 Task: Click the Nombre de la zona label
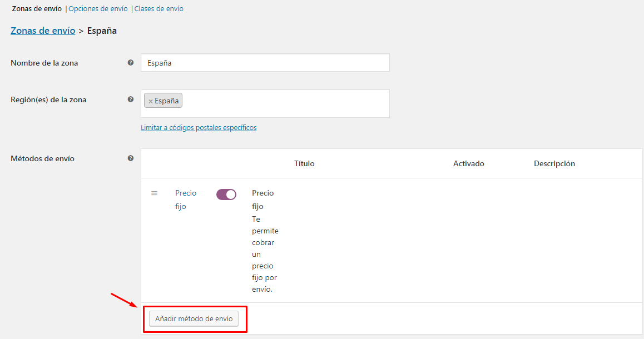coord(44,63)
